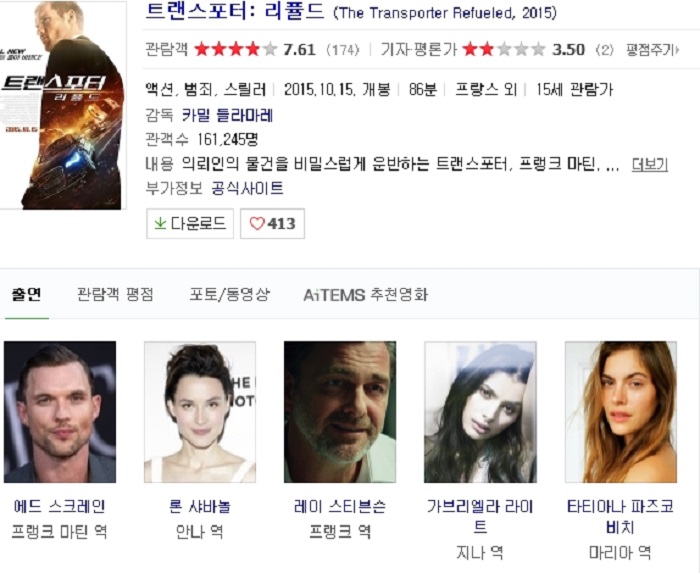Click the critics red star rating
This screenshot has width=700, height=573.
(x=504, y=49)
